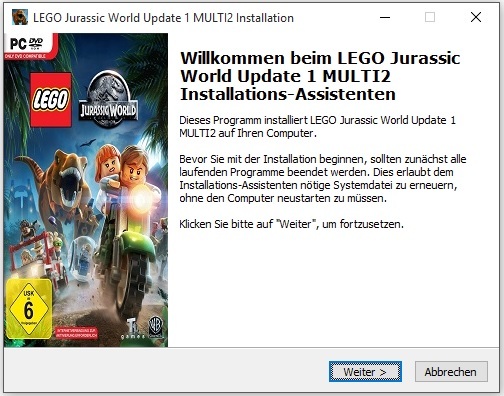
Task: Click the 'Willkommen beim LEGO Jurassic World' heading
Action: pyautogui.click(x=320, y=76)
